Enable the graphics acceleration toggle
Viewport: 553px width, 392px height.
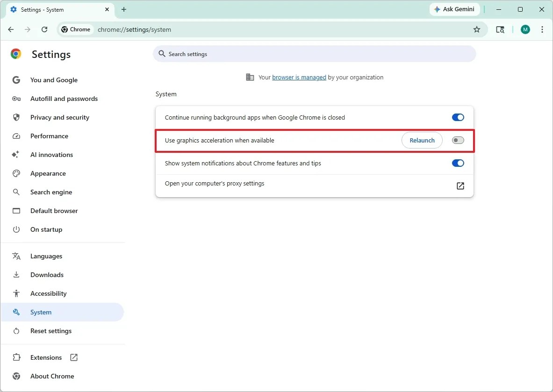[458, 140]
